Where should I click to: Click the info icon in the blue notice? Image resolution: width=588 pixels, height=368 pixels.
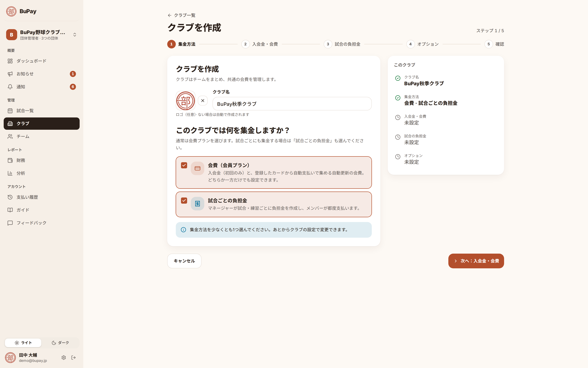coord(183,230)
